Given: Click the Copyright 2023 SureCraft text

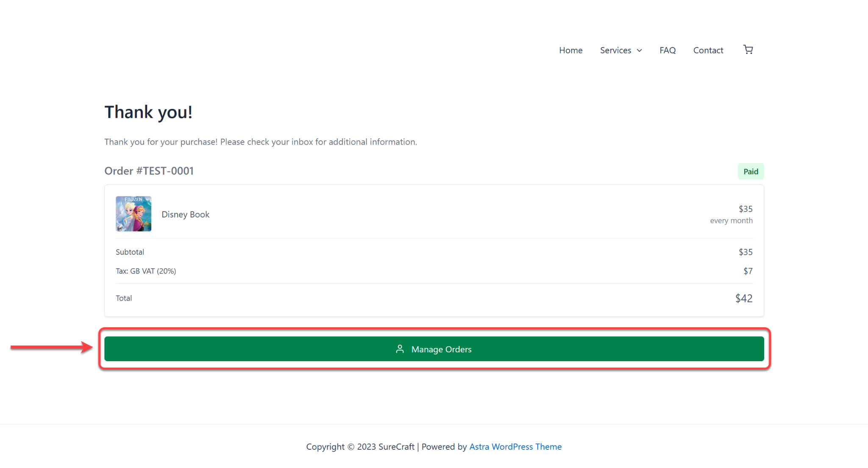Looking at the screenshot, I should [x=360, y=446].
